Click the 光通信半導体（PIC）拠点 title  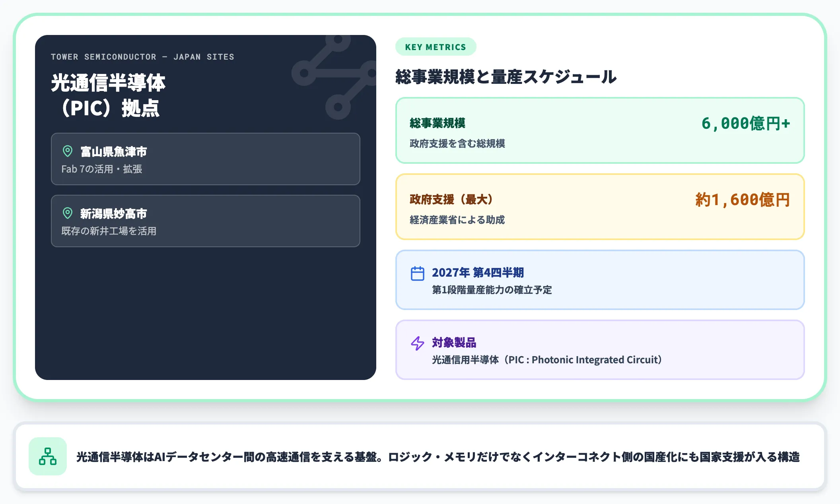point(108,95)
